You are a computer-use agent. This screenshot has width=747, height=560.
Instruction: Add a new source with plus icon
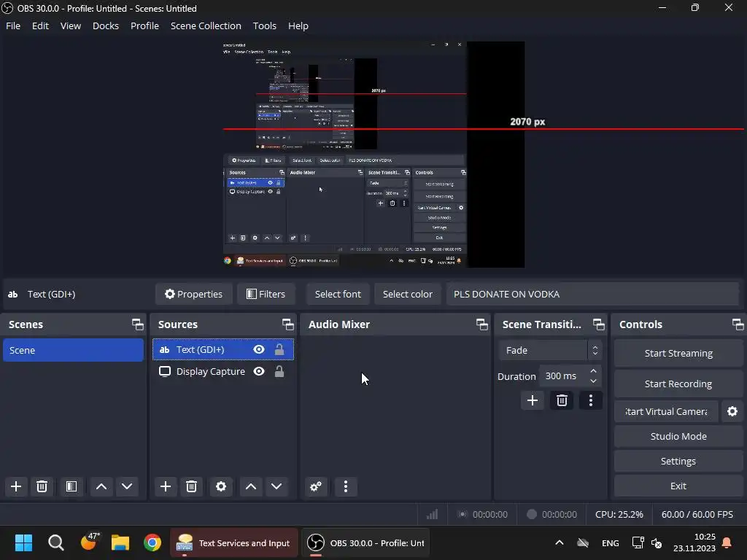click(166, 486)
